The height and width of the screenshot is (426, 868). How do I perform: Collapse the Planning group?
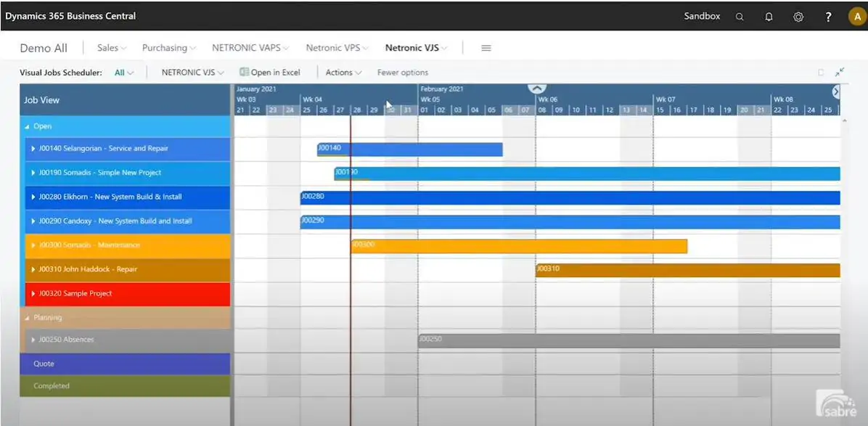(x=27, y=318)
